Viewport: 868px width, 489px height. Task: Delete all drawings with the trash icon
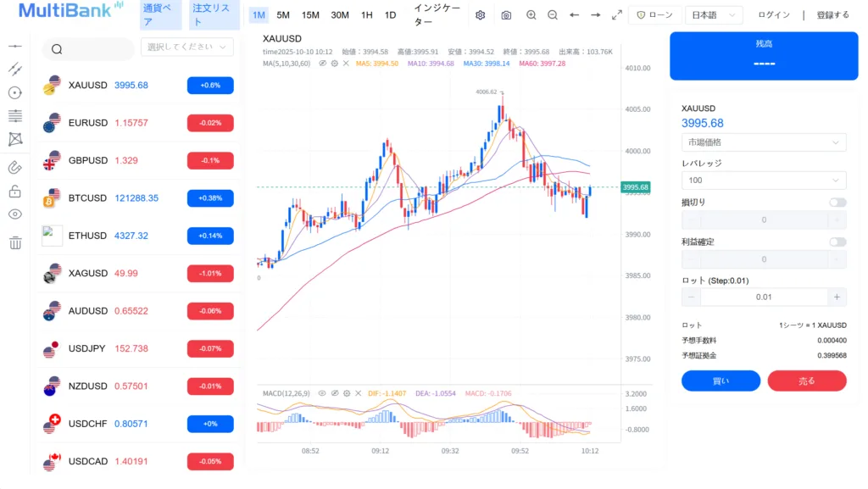(15, 243)
